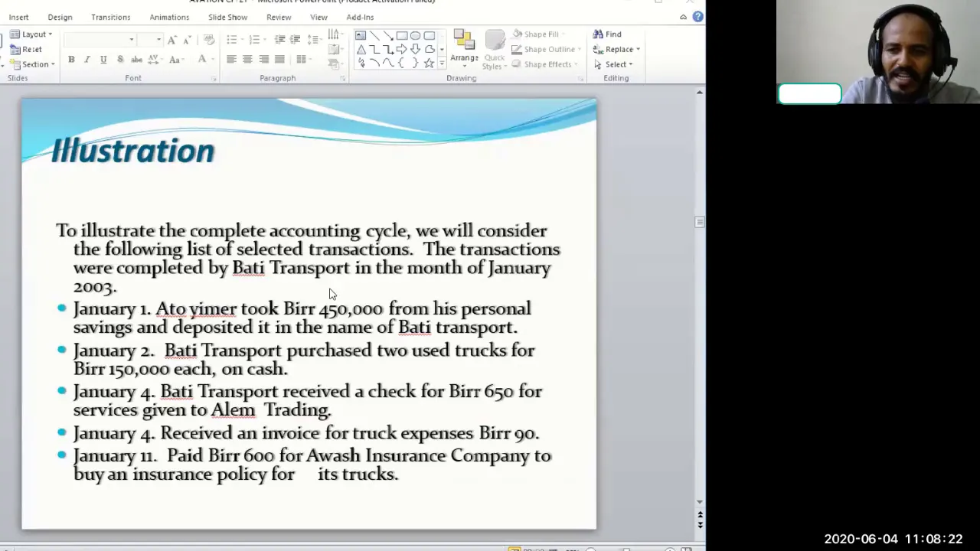The width and height of the screenshot is (980, 551).
Task: Click the Align Text icon
Action: tap(335, 50)
